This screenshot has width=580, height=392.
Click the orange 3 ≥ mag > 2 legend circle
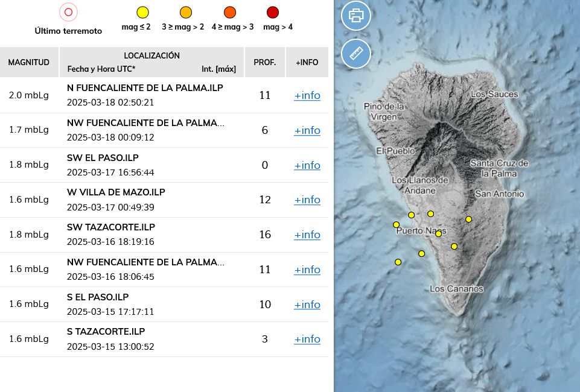tap(186, 12)
